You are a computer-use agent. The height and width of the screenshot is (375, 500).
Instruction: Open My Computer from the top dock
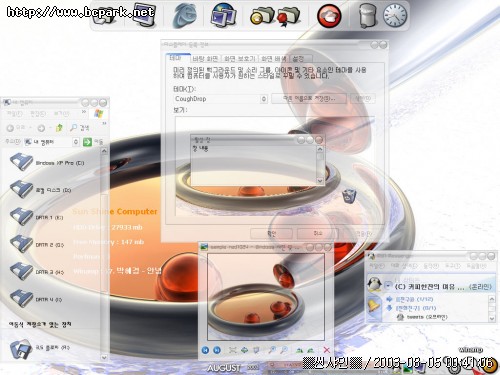(x=144, y=15)
